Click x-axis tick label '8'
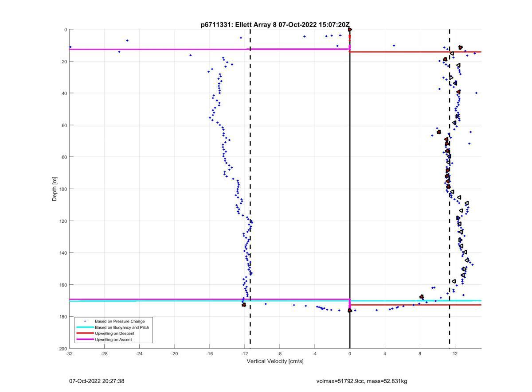This screenshot has height=392, width=532. [x=420, y=353]
